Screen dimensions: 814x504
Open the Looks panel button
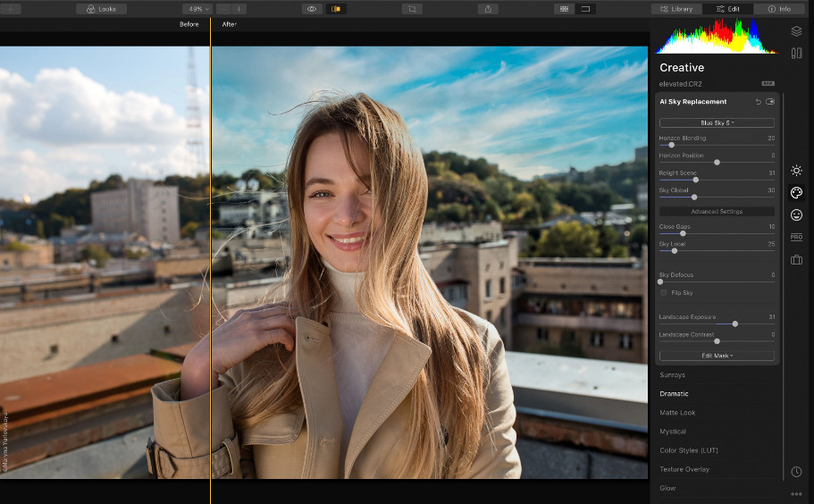click(x=101, y=9)
